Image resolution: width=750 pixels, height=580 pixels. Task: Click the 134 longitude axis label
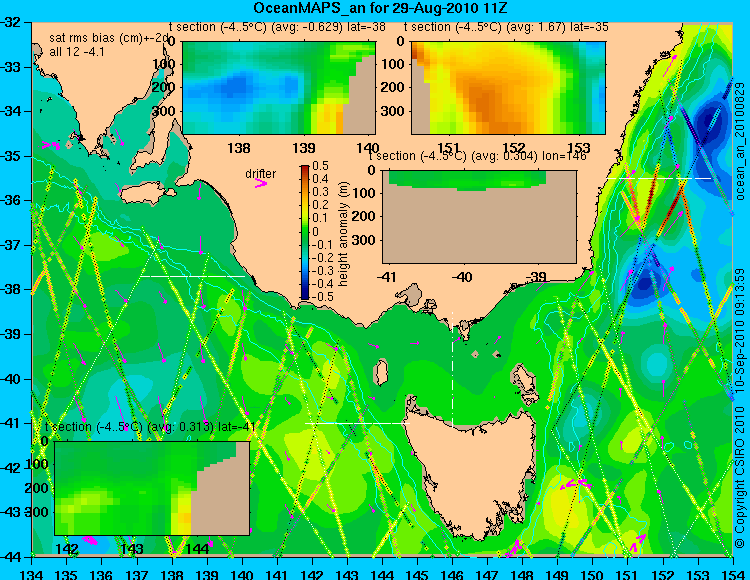[32, 574]
